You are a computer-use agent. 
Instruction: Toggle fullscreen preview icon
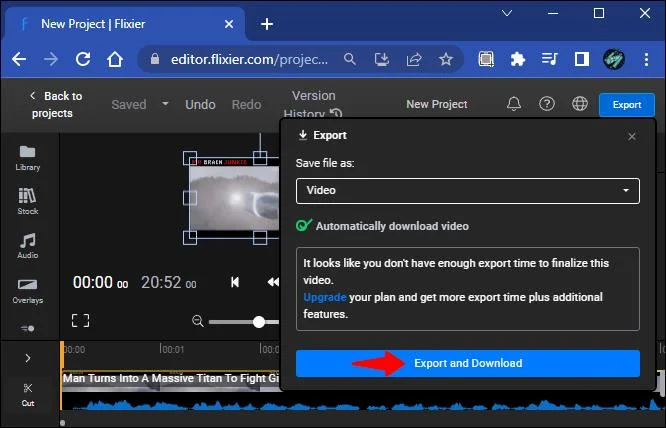click(x=80, y=321)
